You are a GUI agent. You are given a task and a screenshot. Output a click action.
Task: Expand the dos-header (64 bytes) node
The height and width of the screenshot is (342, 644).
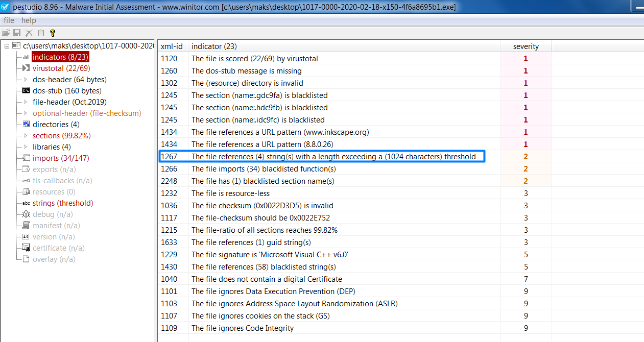26,80
